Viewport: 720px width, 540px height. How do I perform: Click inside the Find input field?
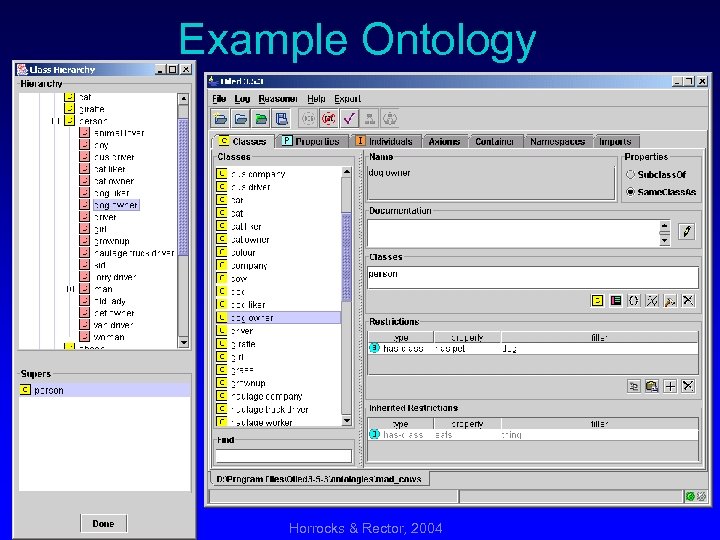(283, 456)
